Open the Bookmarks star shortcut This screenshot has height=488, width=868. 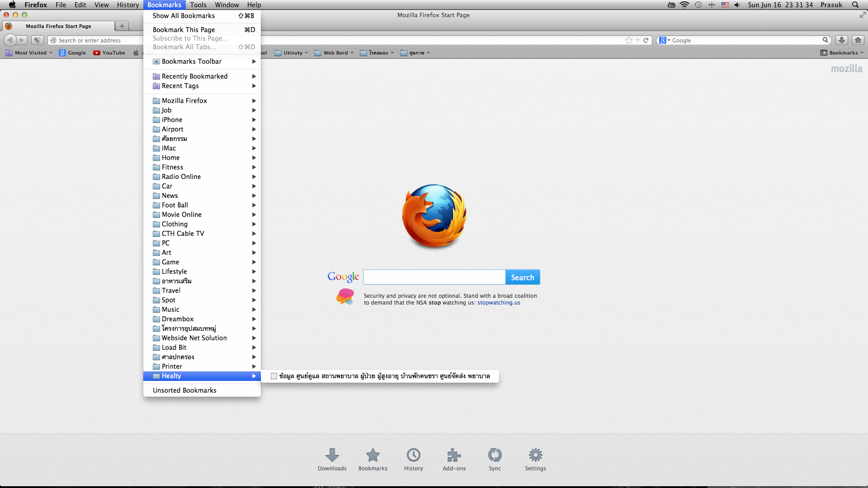(373, 459)
